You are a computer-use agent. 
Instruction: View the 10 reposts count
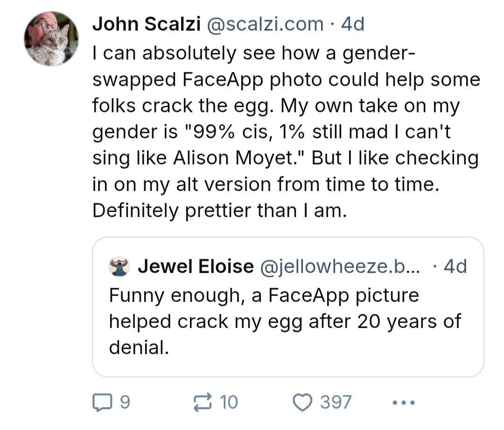point(229,402)
